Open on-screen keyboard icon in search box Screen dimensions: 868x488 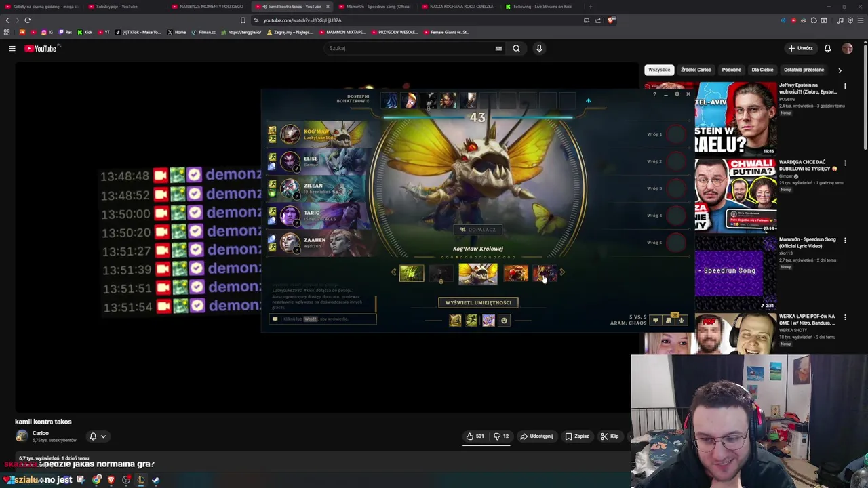pyautogui.click(x=498, y=48)
